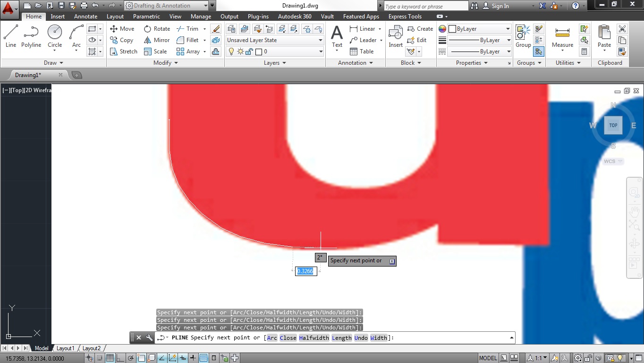Click the layer 0 color swatch
The image size is (644, 363).
point(258,52)
